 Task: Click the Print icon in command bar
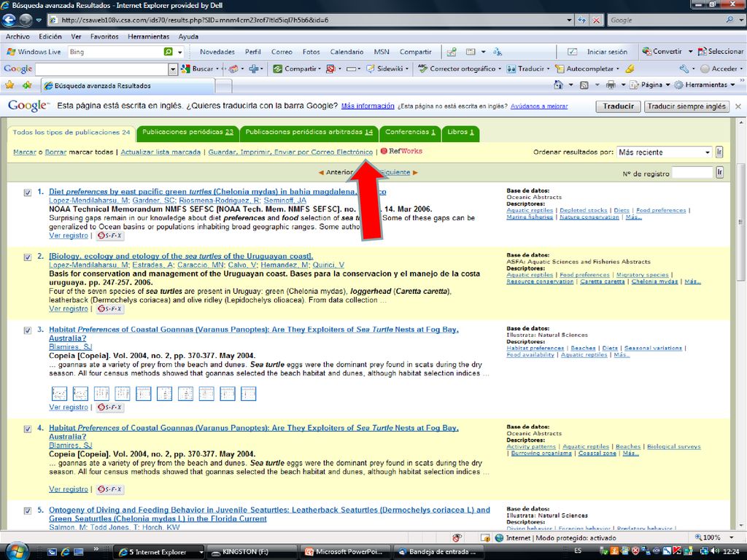tap(611, 85)
